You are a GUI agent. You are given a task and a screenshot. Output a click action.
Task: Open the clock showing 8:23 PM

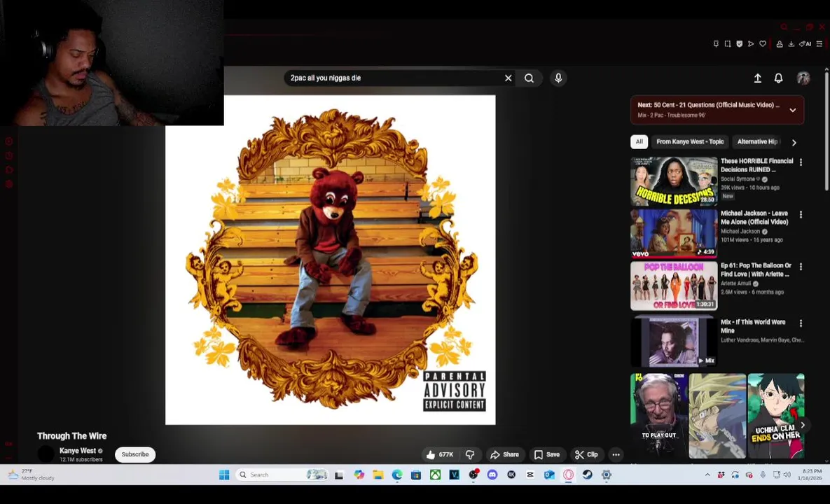(811, 475)
